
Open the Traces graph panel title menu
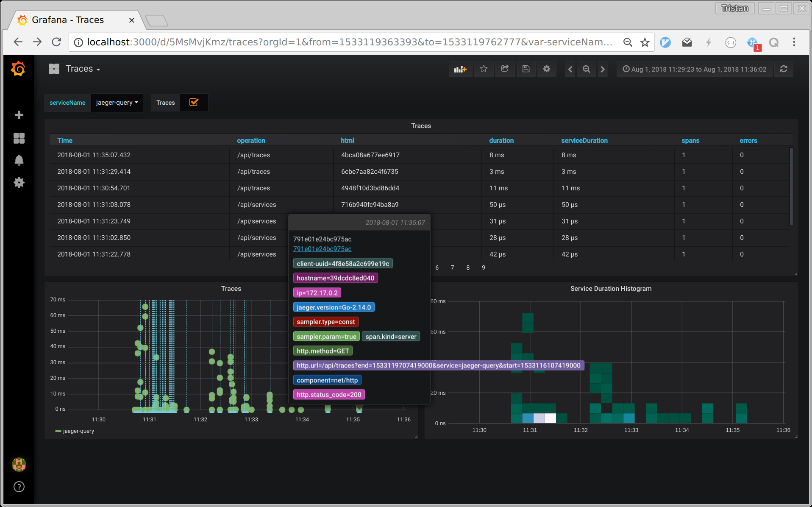(231, 289)
